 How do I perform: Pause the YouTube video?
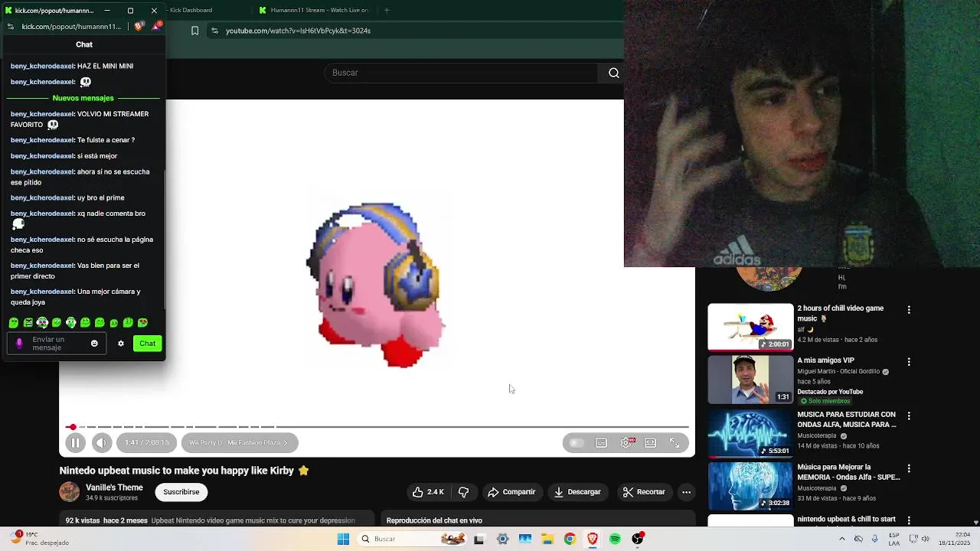[x=75, y=442]
